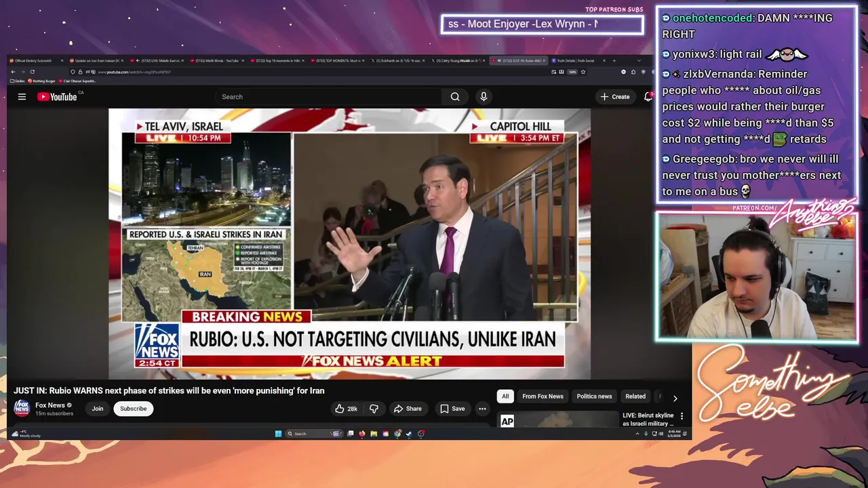Activate voice search microphone icon
Image resolution: width=868 pixels, height=488 pixels.
click(484, 97)
